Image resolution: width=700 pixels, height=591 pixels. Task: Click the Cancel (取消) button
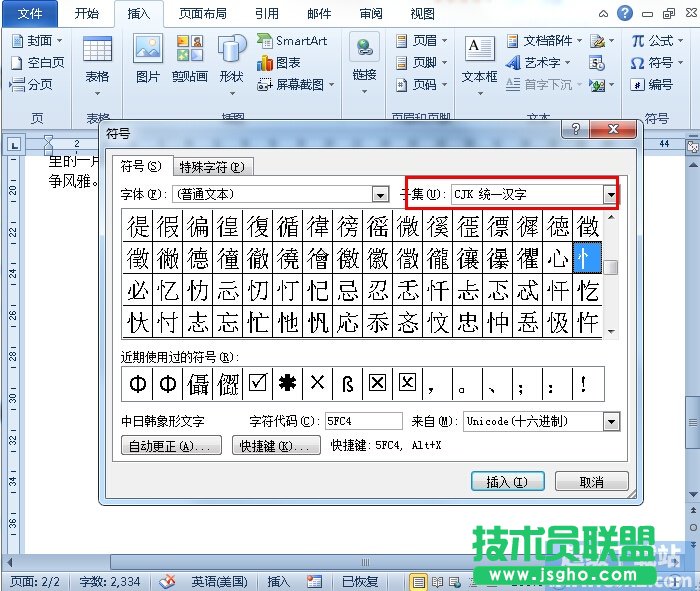click(591, 481)
